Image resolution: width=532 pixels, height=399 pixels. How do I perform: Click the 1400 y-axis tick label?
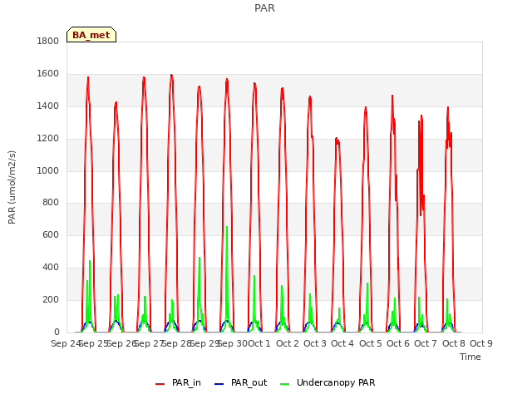48,106
